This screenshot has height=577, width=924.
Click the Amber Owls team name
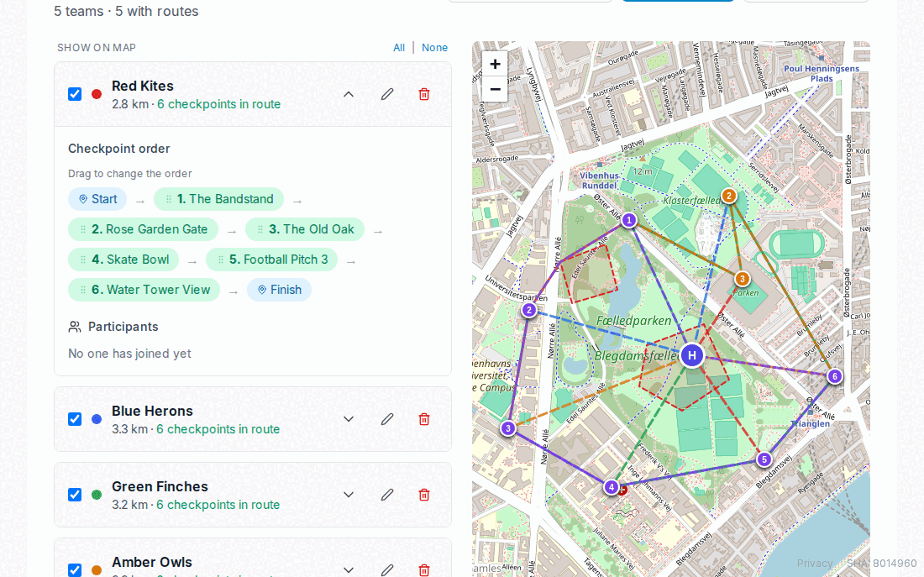[152, 562]
